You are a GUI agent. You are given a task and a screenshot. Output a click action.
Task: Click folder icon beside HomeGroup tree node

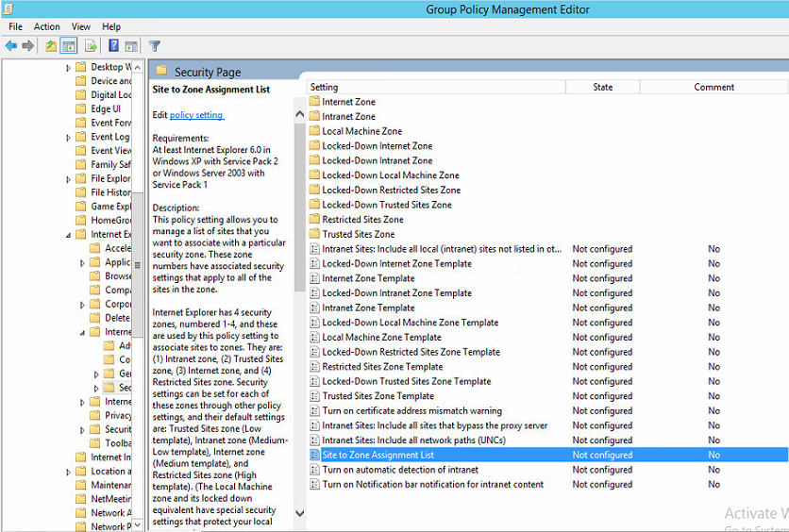(81, 220)
